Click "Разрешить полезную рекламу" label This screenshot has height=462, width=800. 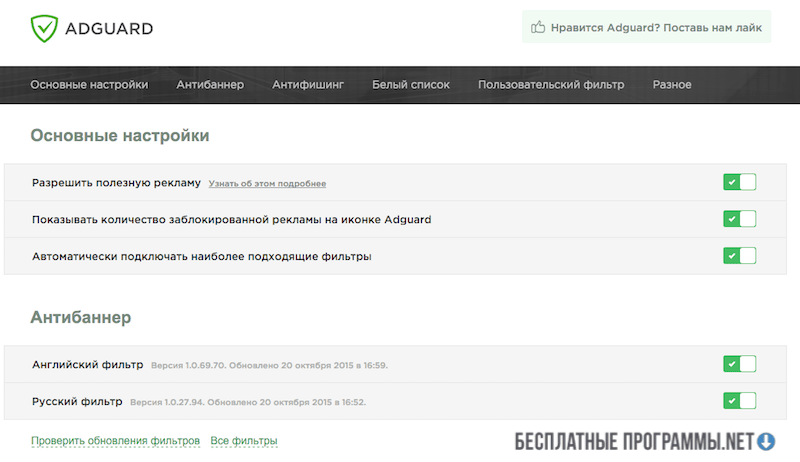[116, 183]
